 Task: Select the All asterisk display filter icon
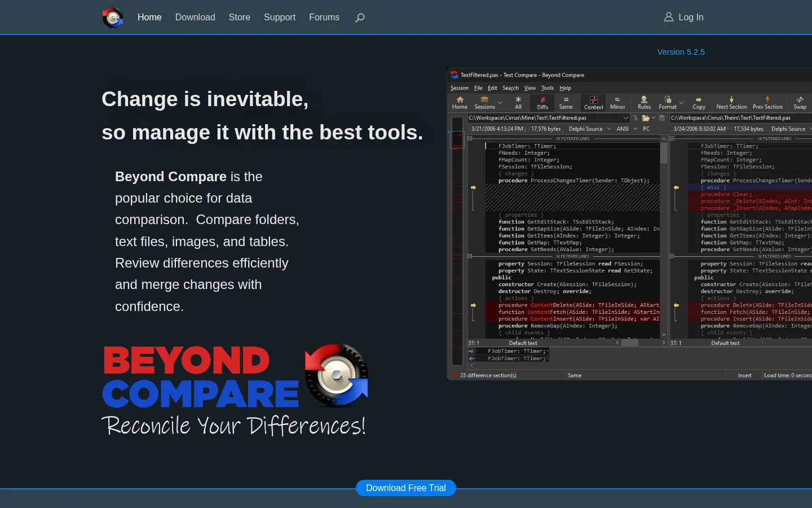518,103
